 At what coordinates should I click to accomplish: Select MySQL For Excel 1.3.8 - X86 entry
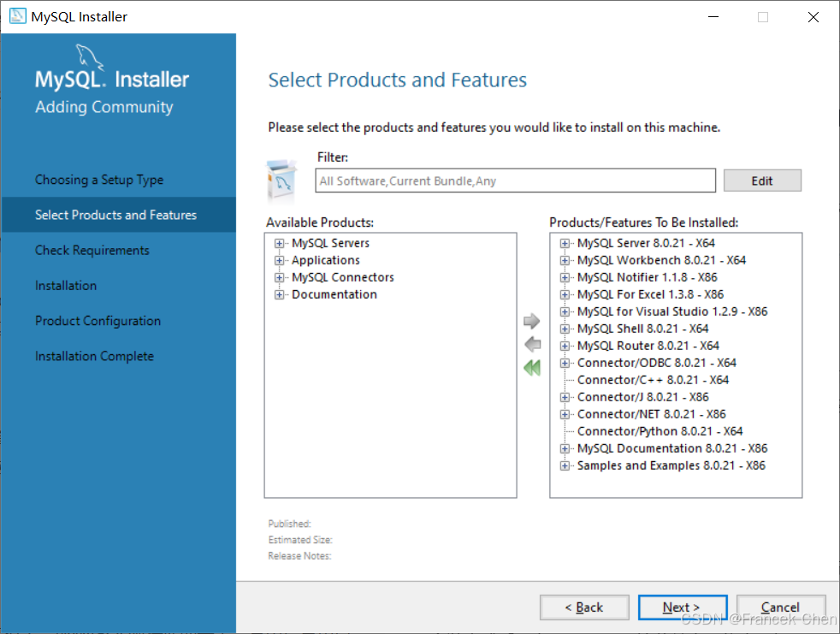(650, 295)
